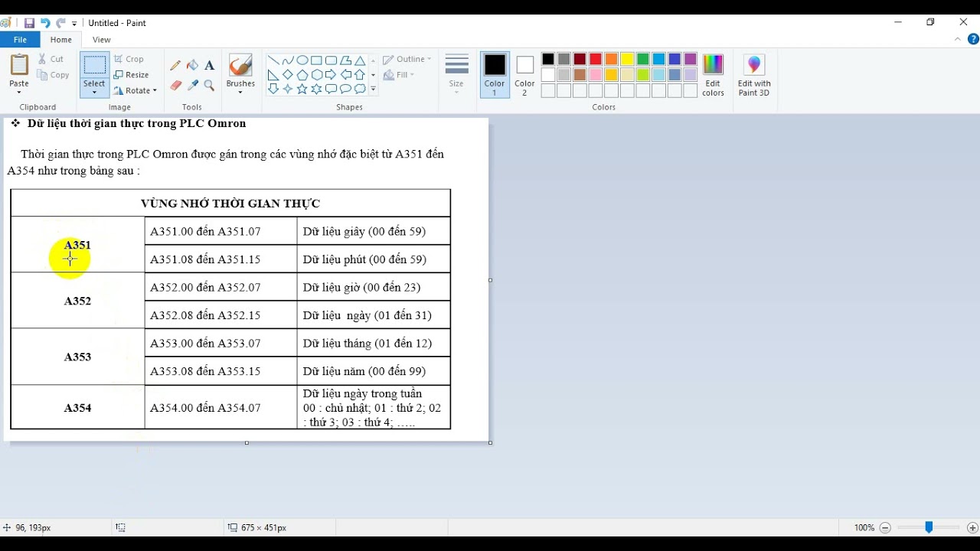Select the Fill with color bucket tool
This screenshot has width=980, height=551.
(x=192, y=66)
